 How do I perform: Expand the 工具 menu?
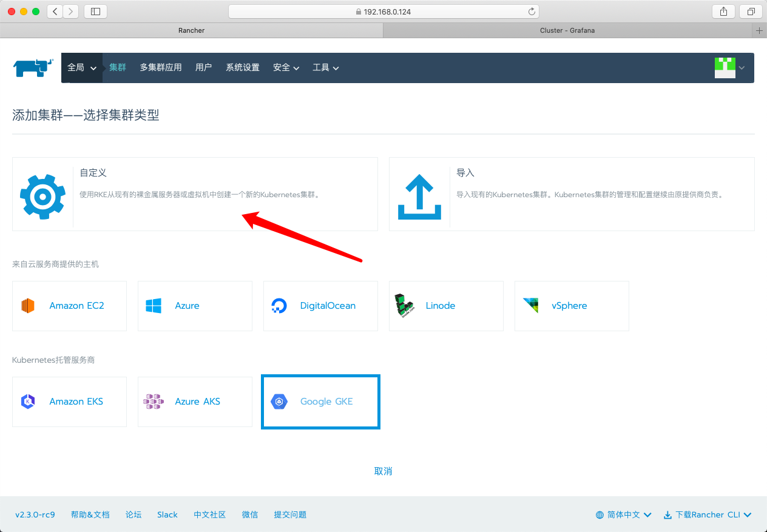click(x=326, y=68)
